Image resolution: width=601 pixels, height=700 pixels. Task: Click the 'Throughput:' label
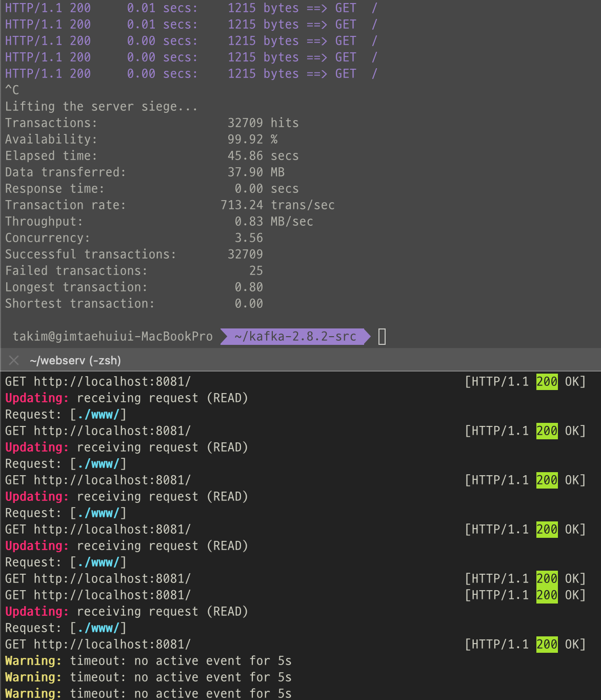[44, 222]
